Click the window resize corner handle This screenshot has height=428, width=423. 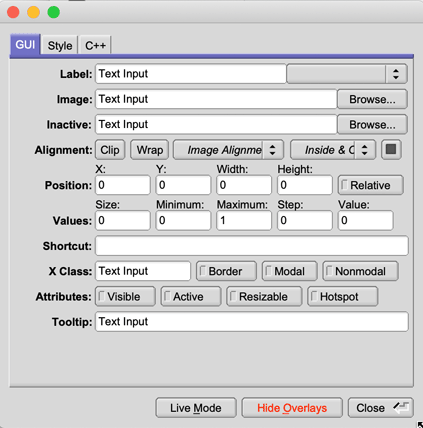(420, 425)
